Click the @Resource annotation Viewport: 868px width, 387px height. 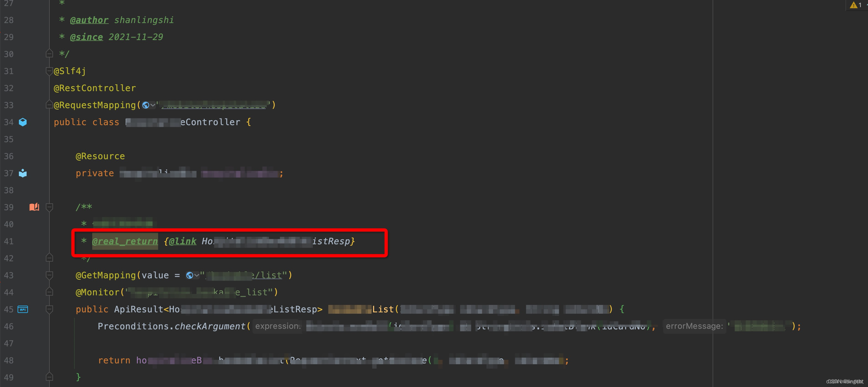(100, 156)
